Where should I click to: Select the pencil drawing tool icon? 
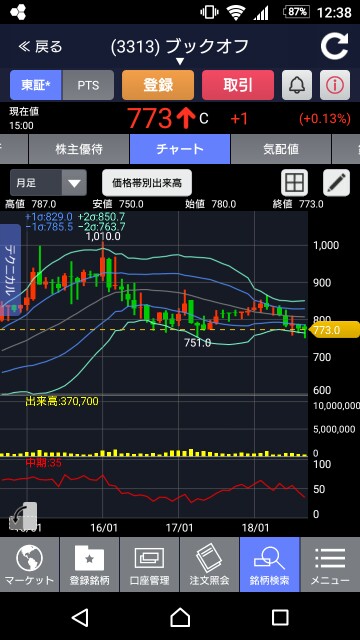337,182
